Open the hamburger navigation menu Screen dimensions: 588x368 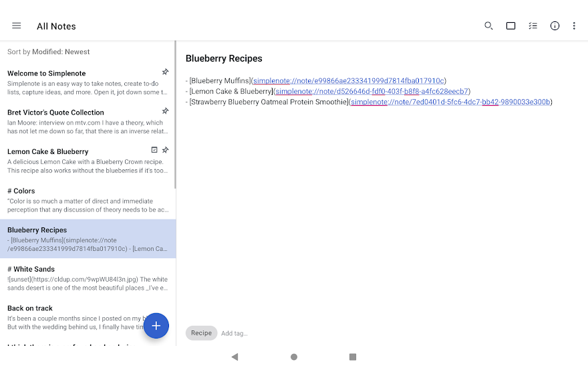point(17,25)
